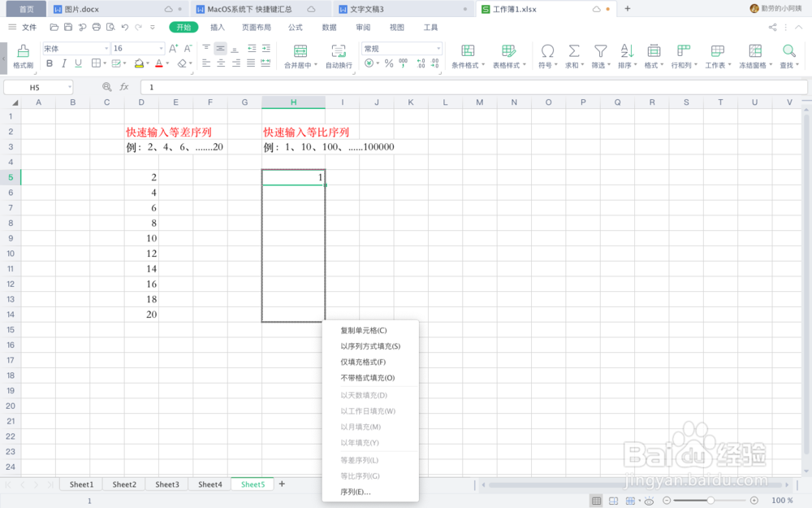Select 仅填充格式(F) in context menu

click(369, 362)
